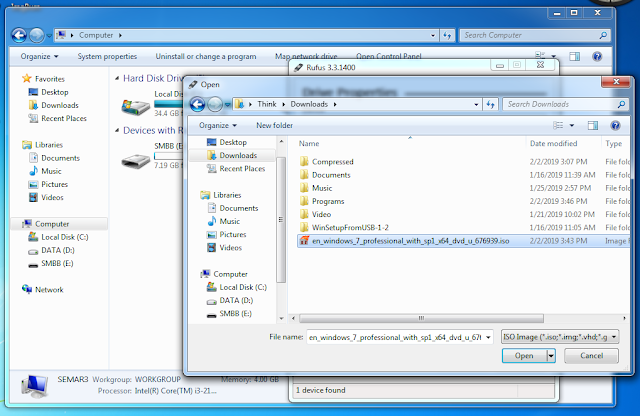This screenshot has width=640, height=416.
Task: Click horizontal scrollbar in file list
Action: (x=421, y=318)
